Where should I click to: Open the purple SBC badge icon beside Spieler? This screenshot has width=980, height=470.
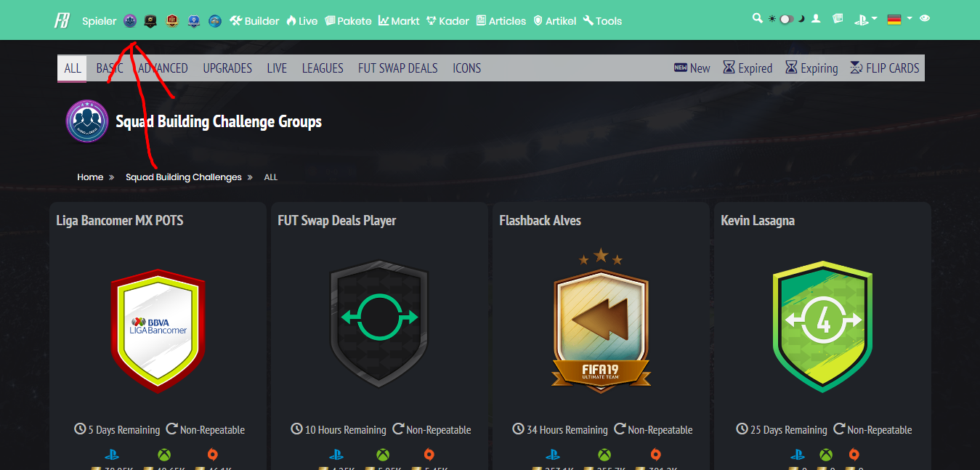[x=130, y=20]
